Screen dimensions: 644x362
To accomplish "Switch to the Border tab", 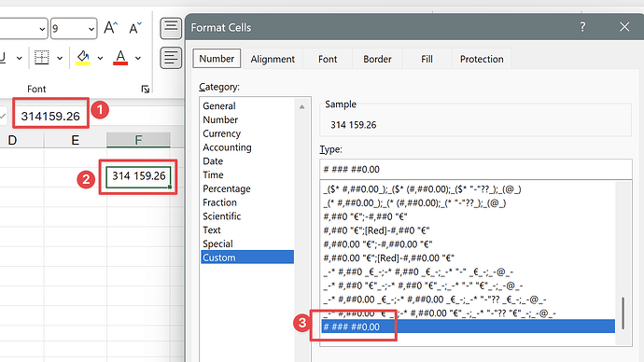I will click(377, 59).
